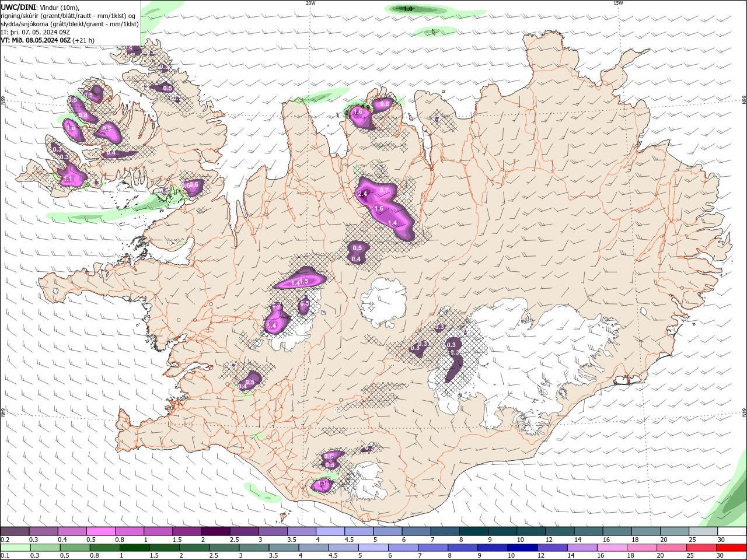Click the 2.4 snowfall value on map
This screenshot has height=560, width=747.
pos(362,194)
